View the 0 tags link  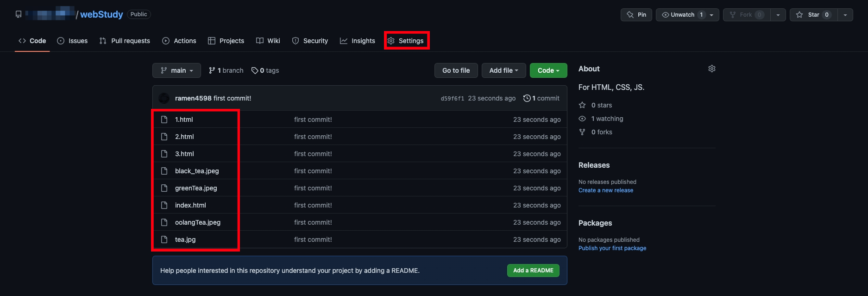point(265,70)
